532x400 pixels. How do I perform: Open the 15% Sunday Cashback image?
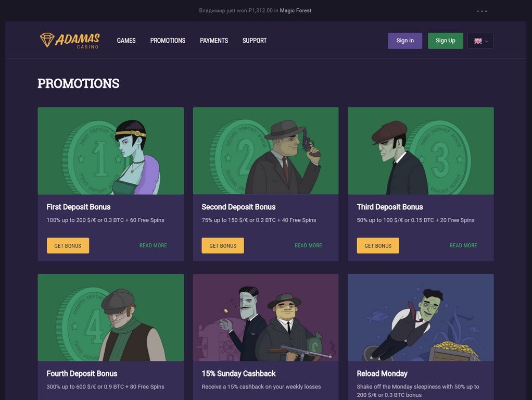pyautogui.click(x=265, y=318)
